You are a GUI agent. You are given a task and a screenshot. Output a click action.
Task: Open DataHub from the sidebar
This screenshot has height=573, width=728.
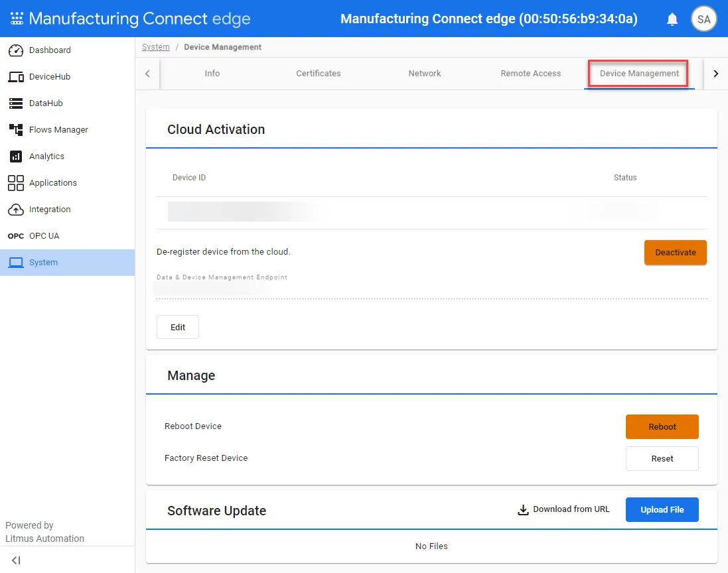click(67, 103)
